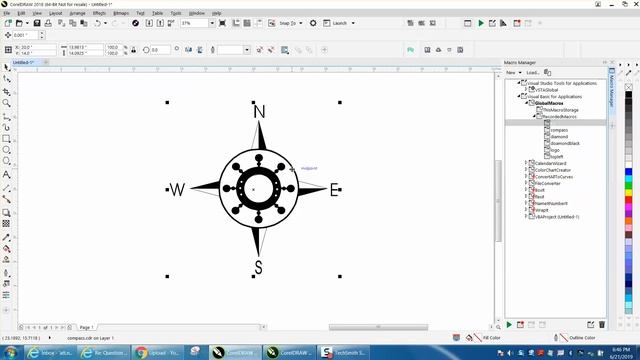Select the logo macro

(555, 150)
